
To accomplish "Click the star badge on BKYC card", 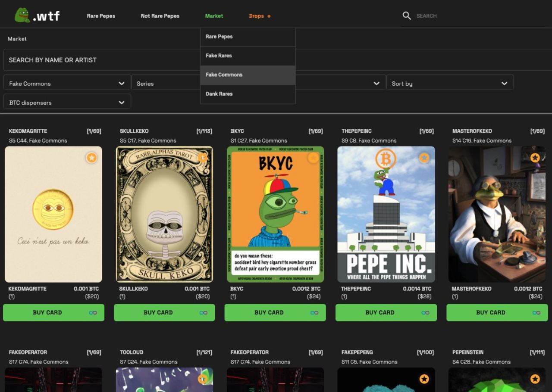I will click(313, 158).
